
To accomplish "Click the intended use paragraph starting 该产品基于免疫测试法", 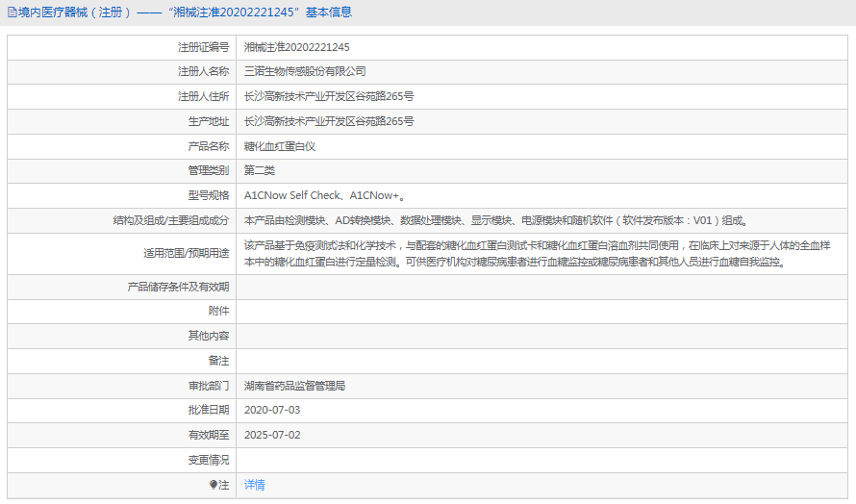I will click(x=538, y=254).
